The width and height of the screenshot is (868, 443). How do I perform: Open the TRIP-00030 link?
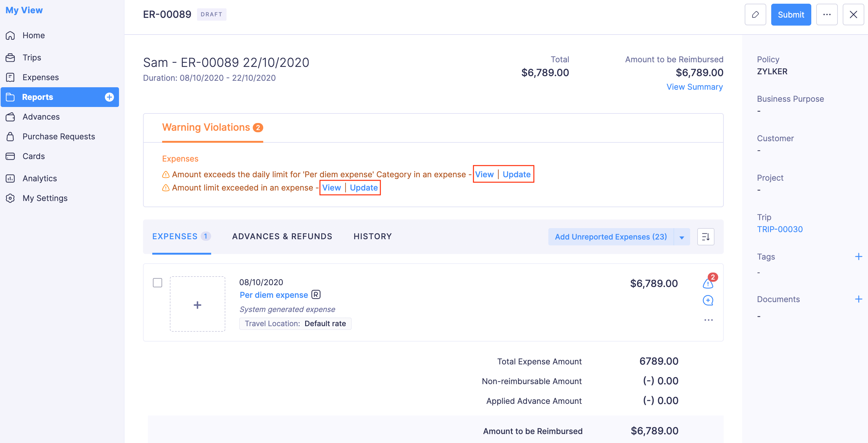(779, 229)
